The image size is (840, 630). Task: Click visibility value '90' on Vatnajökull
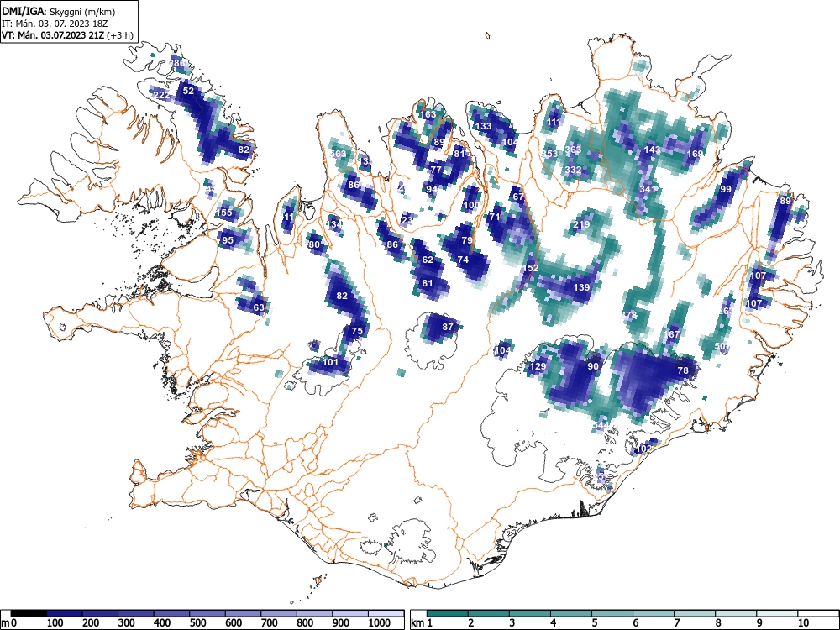(593, 366)
